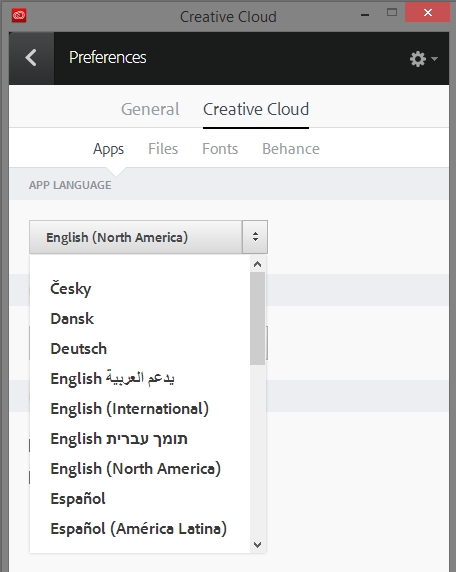
Task: Open the gear settings menu
Action: [x=418, y=58]
